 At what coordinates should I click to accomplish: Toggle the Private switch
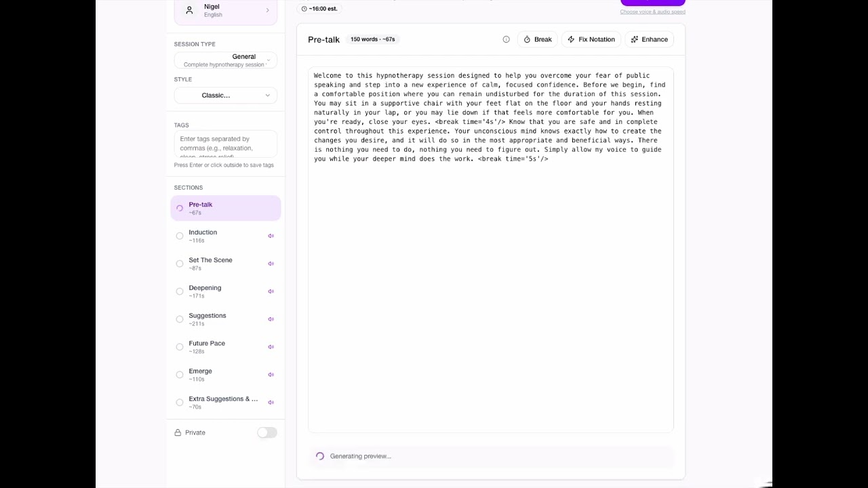pyautogui.click(x=267, y=432)
